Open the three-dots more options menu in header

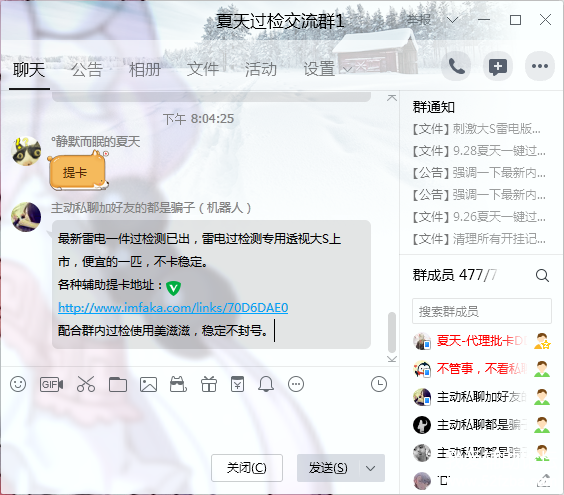(x=540, y=67)
